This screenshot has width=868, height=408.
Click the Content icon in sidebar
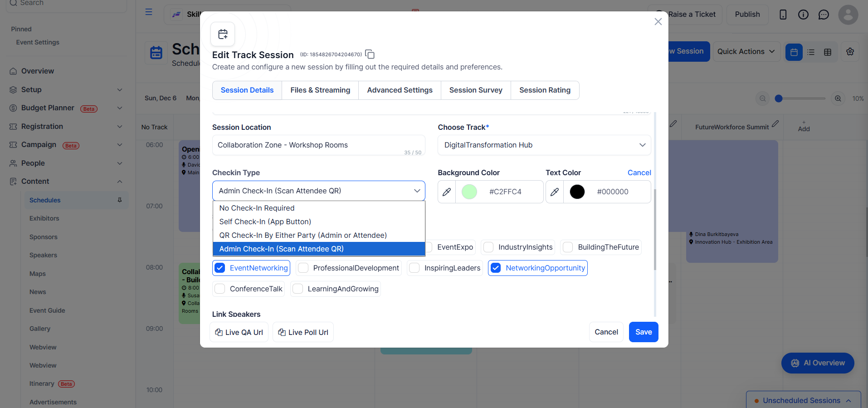point(13,182)
